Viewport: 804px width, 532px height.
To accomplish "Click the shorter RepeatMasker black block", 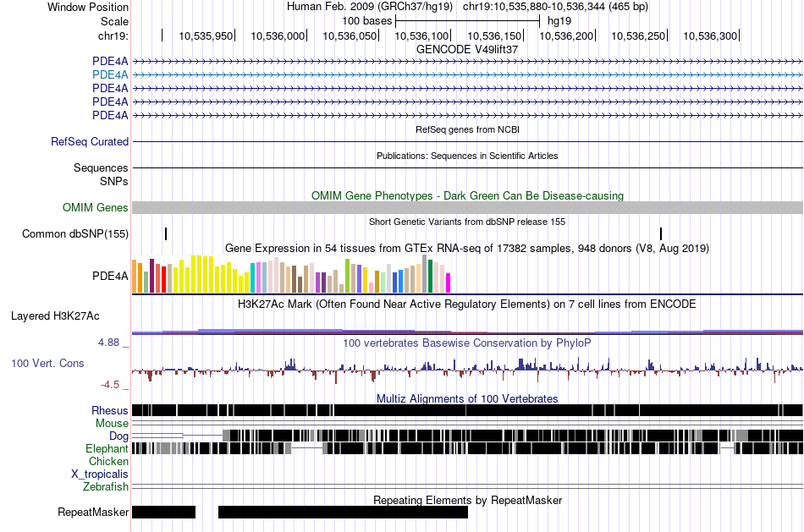I will pos(163,512).
